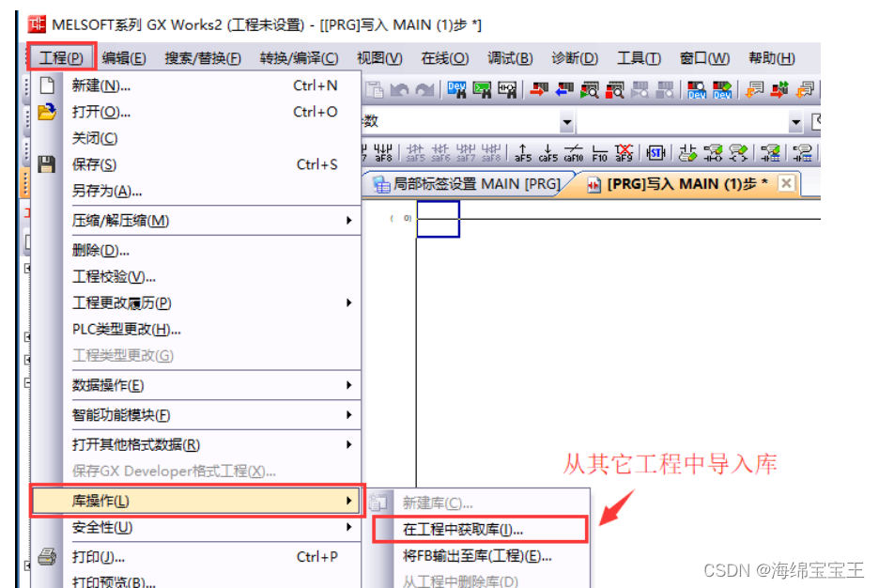Click the printer icon beside 打印

[x=47, y=557]
